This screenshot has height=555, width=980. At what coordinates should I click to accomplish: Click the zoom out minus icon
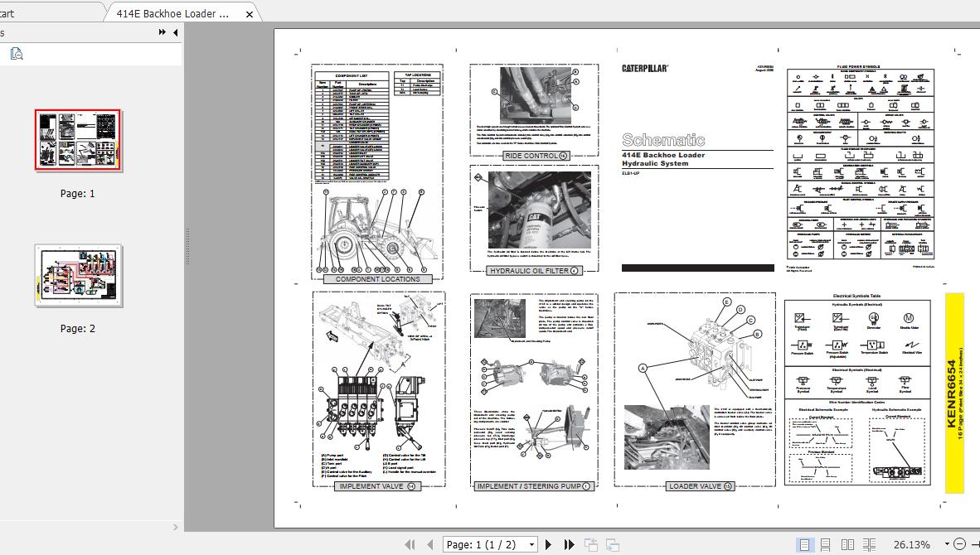click(x=960, y=544)
